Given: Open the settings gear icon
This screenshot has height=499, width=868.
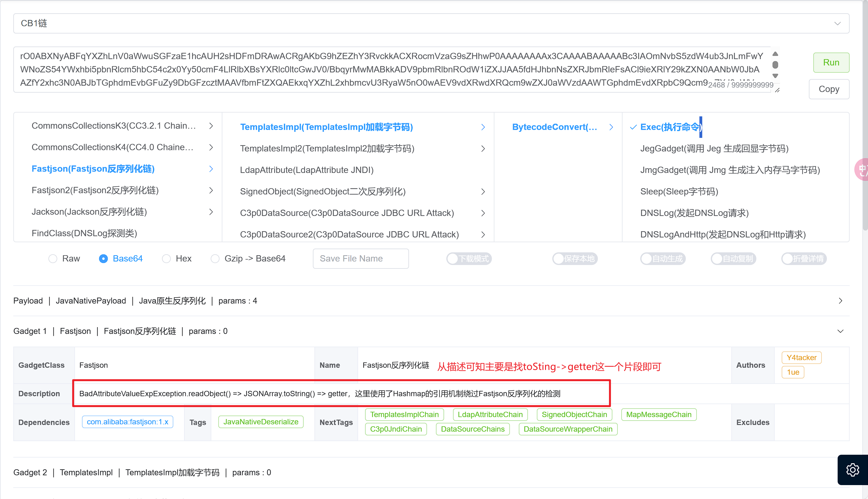Looking at the screenshot, I should tap(852, 470).
